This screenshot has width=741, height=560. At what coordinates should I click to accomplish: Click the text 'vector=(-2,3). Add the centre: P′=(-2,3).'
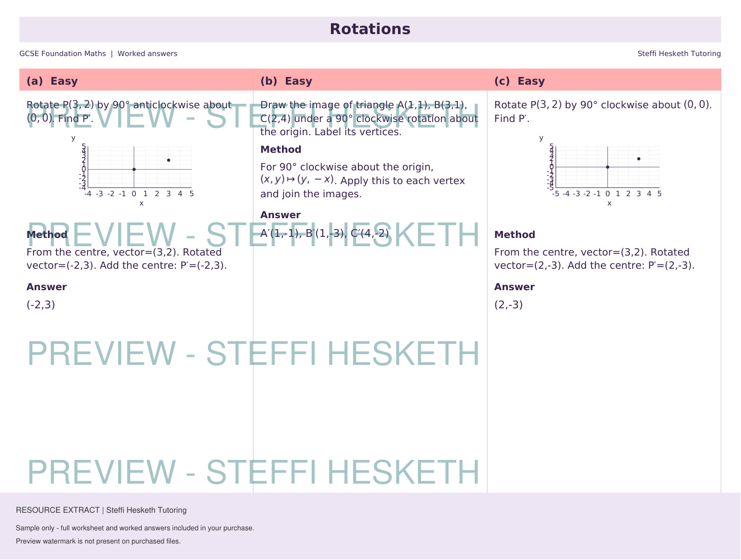[126, 265]
